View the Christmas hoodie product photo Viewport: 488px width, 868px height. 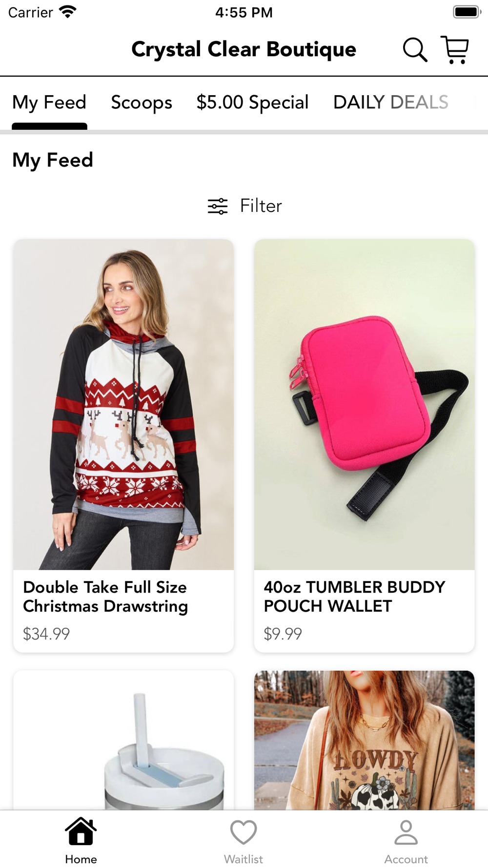123,405
